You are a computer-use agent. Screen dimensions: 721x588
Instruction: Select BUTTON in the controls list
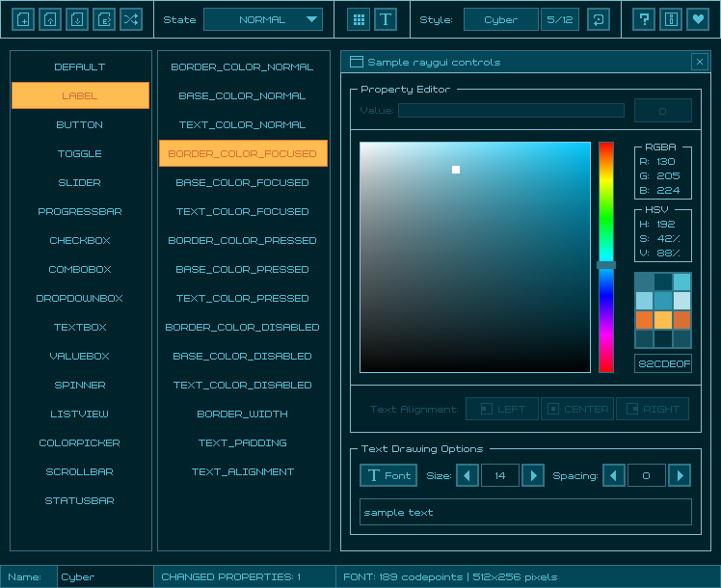point(80,124)
